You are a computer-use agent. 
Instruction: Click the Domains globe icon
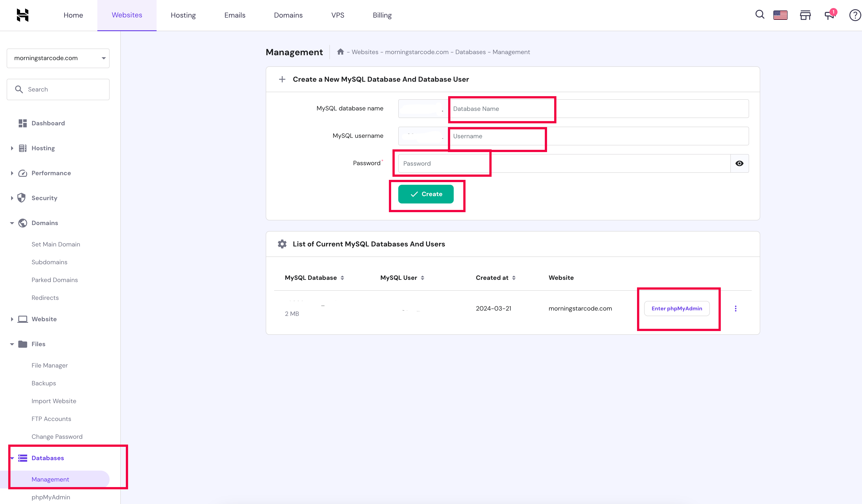(22, 223)
